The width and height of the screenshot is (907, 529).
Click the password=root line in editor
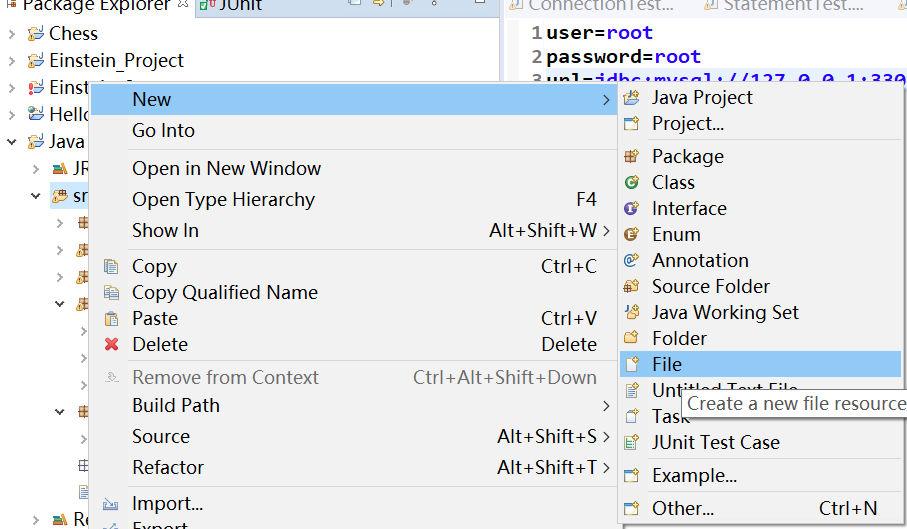(x=624, y=57)
